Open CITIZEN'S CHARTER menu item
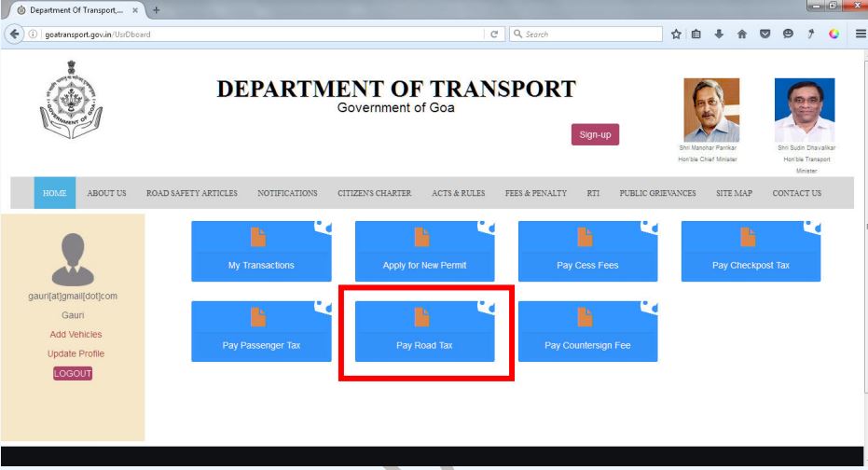 375,193
